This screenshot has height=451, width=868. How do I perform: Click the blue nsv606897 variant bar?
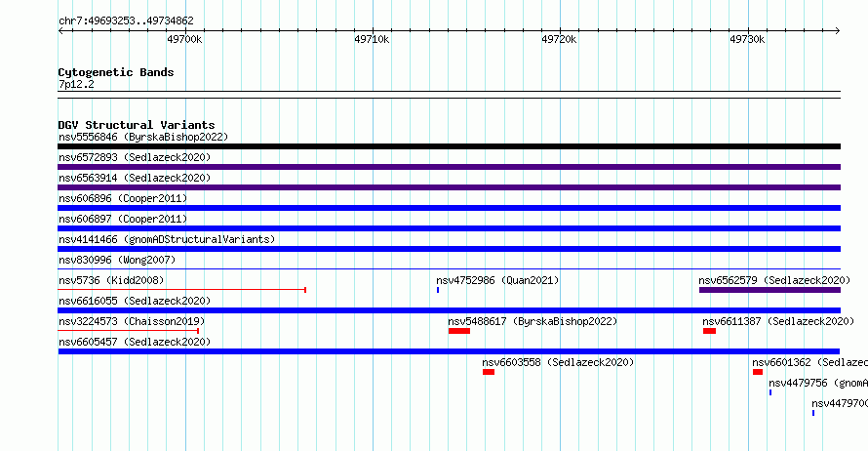(x=449, y=228)
